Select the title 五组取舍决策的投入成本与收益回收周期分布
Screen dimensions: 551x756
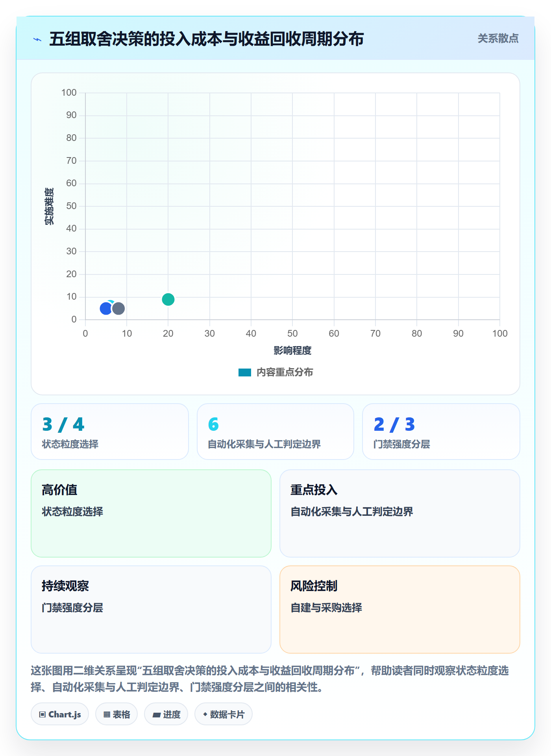[x=206, y=39]
